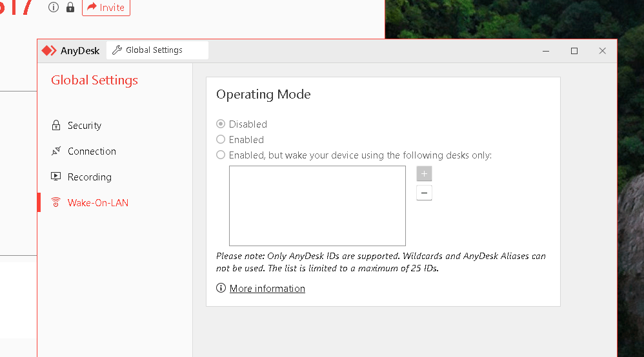The image size is (644, 357).
Task: Click the Recording screen icon in sidebar
Action: (x=56, y=177)
